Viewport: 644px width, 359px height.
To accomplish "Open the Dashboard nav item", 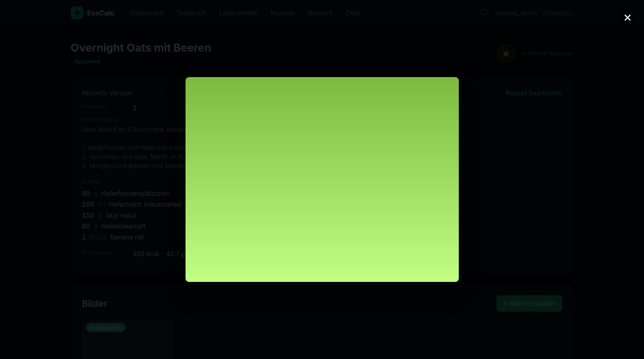I will pos(147,13).
